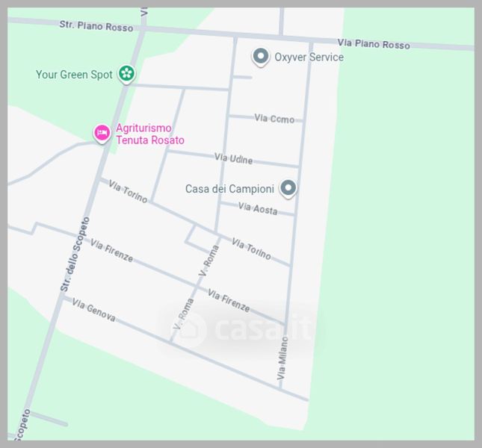
Task: Click the Via Aosta street label
Action: [x=258, y=208]
